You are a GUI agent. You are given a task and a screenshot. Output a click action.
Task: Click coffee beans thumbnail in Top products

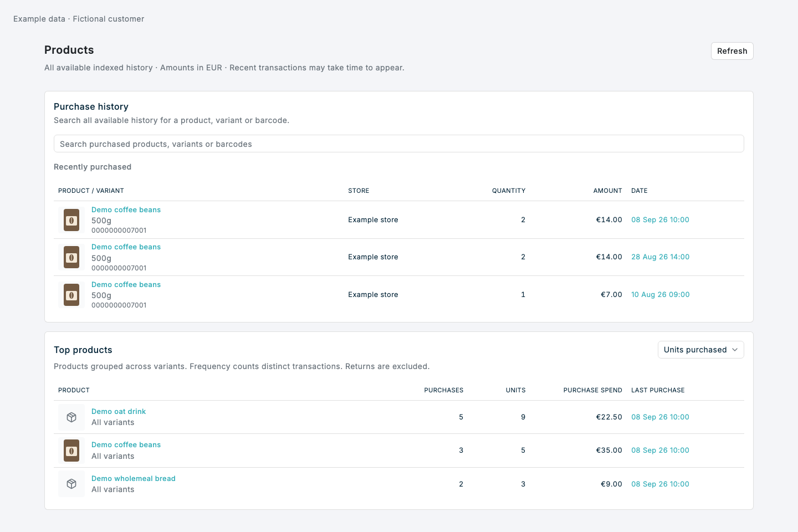[x=71, y=451]
